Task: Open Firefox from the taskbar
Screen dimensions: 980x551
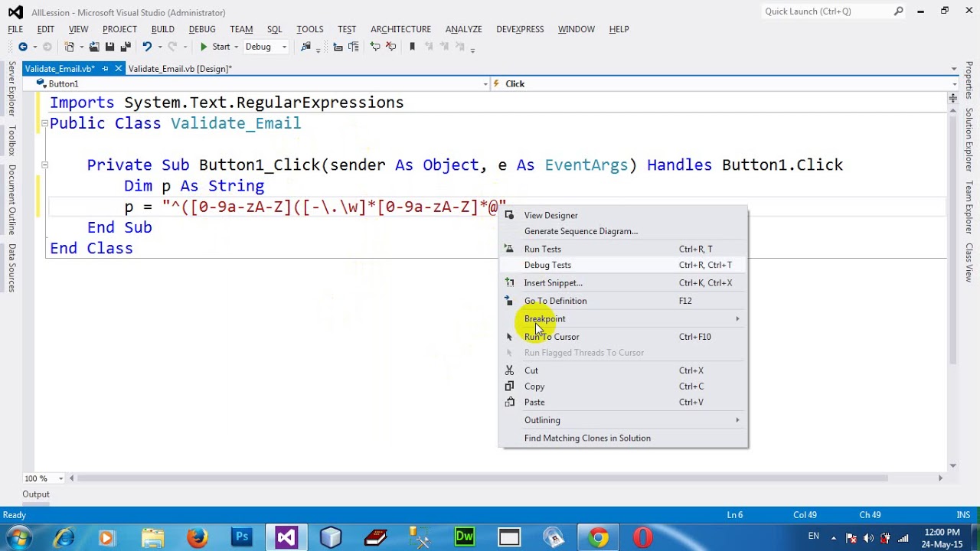Action: 198,537
